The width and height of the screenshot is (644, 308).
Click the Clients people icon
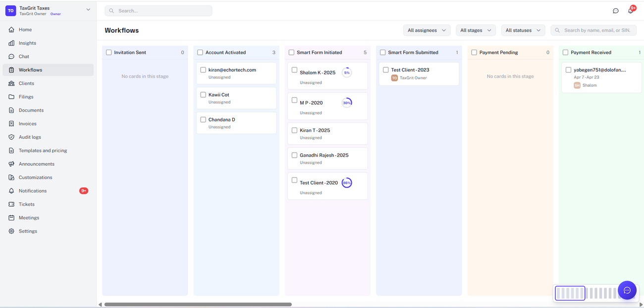[x=11, y=83]
